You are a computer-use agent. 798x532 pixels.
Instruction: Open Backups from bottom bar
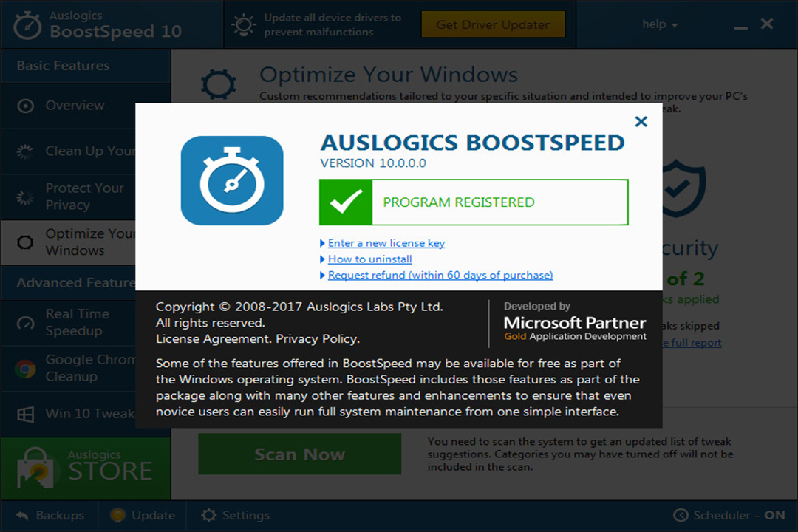(x=50, y=515)
